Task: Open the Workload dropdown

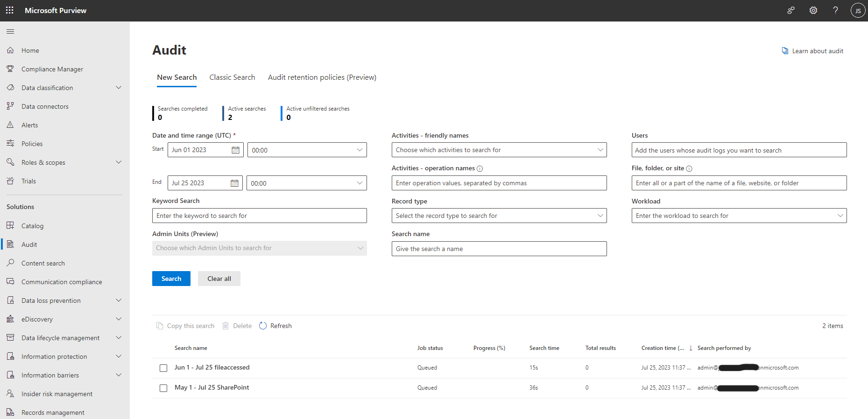Action: coord(739,216)
